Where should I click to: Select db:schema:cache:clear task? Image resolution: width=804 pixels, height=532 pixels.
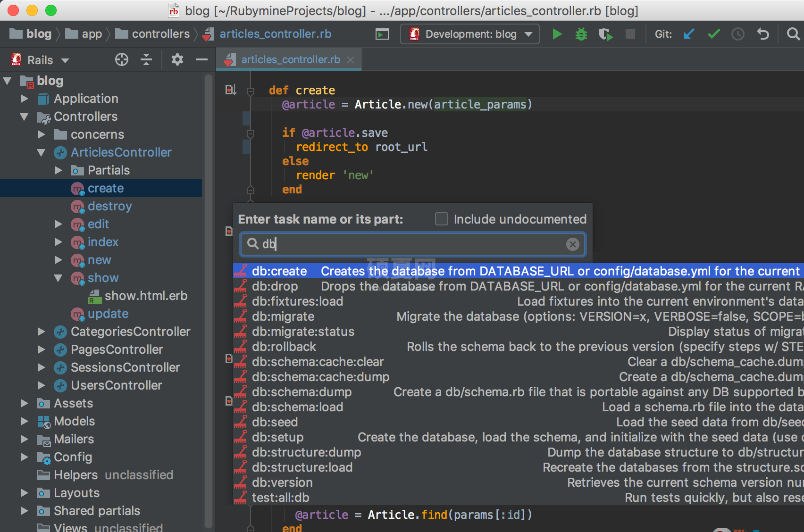coord(519,362)
